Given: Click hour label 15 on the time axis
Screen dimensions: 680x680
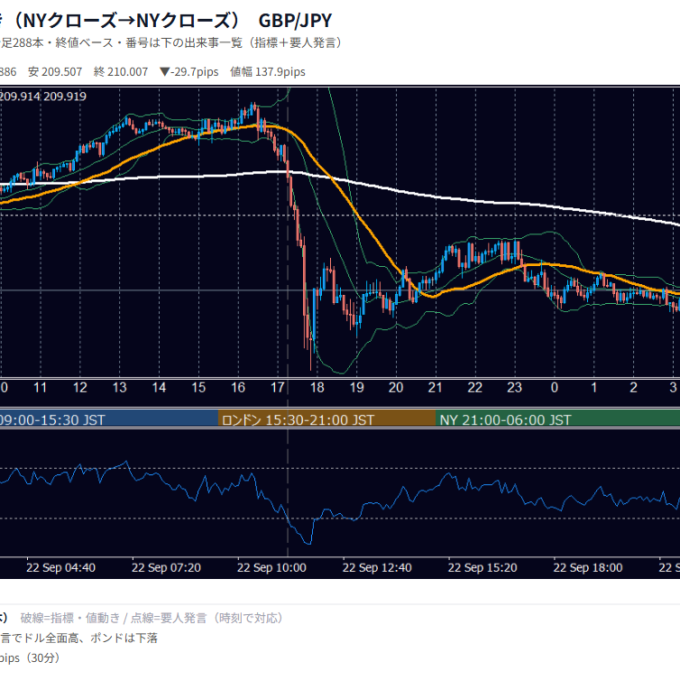Looking at the screenshot, I should (199, 387).
